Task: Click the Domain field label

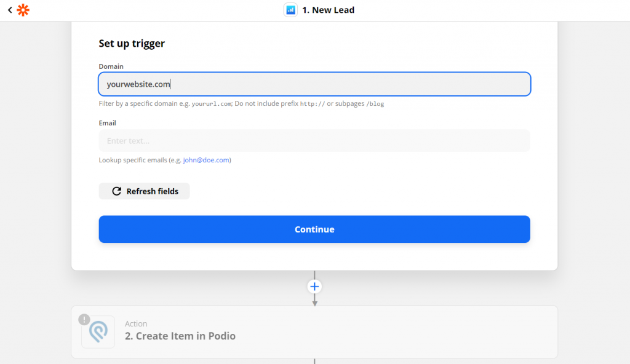Action: point(111,66)
